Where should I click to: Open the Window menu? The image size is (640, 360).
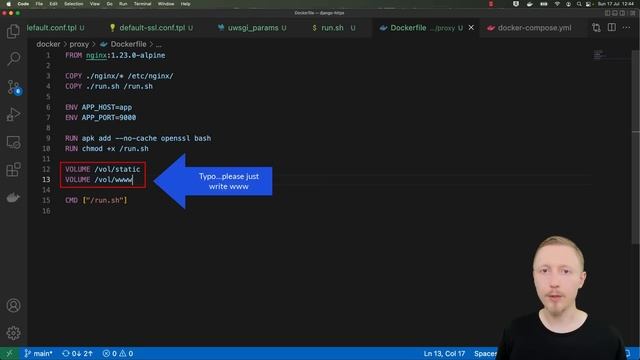point(166,4)
